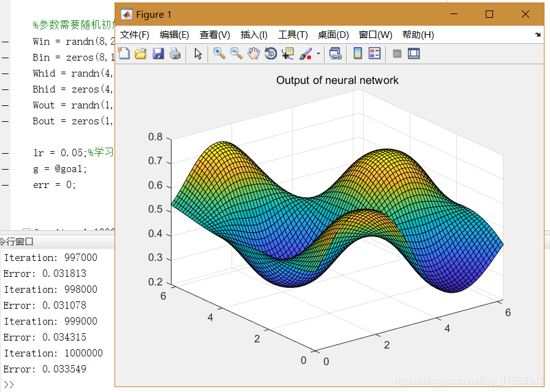Click the 'Bin = zeros(8,' code line
This screenshot has height=392, width=550.
(73, 58)
